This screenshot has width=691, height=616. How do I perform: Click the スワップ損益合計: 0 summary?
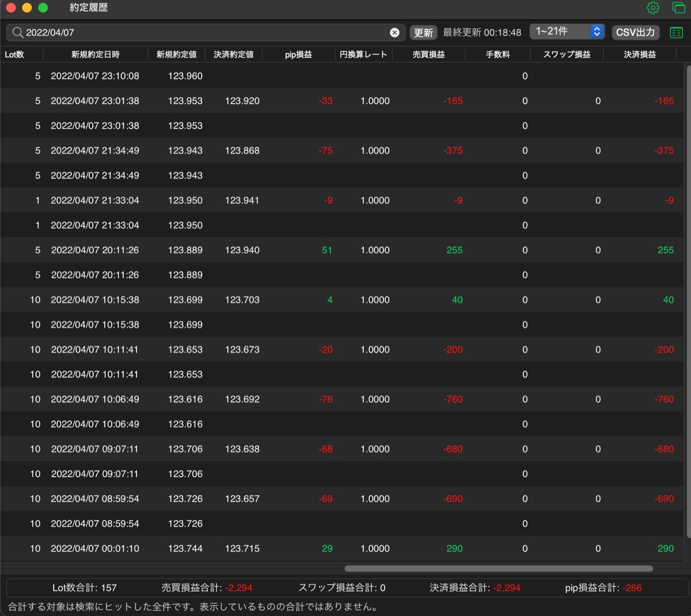342,588
